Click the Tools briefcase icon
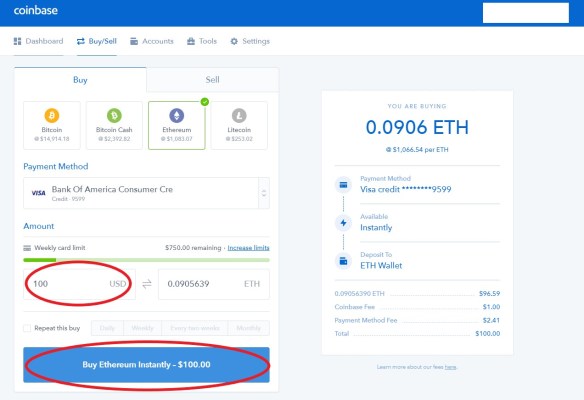This screenshot has width=584, height=400. click(x=191, y=41)
